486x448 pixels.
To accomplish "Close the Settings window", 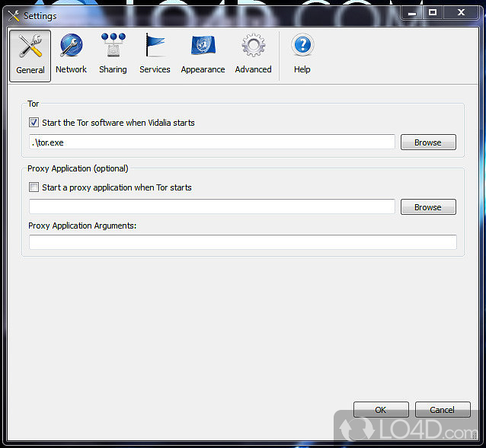I will [461, 13].
